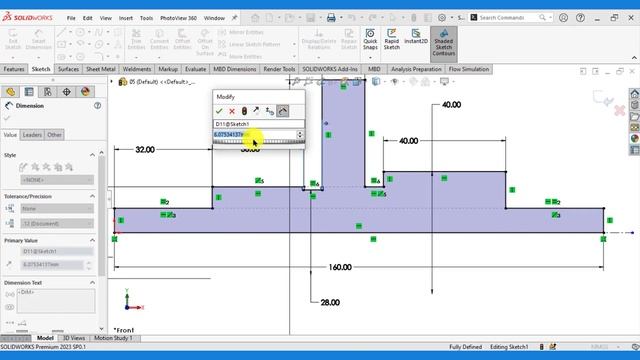Click the Print icon in the toolbar
This screenshot has width=640, height=360.
point(331,18)
